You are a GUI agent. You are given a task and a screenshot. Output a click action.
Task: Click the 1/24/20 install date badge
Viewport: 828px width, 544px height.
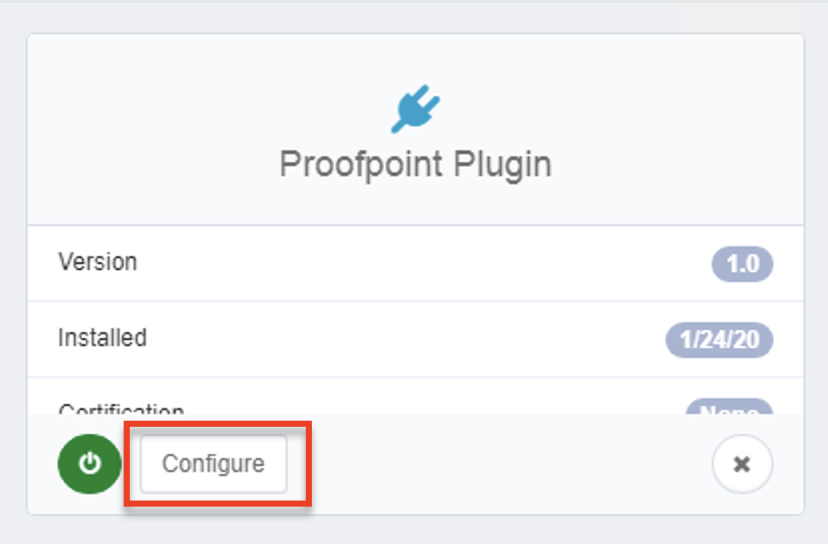coord(719,340)
